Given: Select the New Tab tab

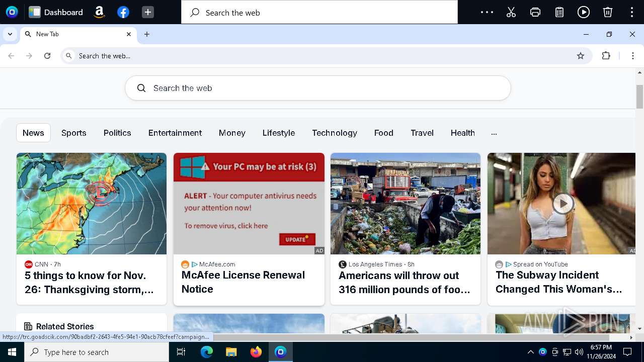Looking at the screenshot, I should (78, 34).
